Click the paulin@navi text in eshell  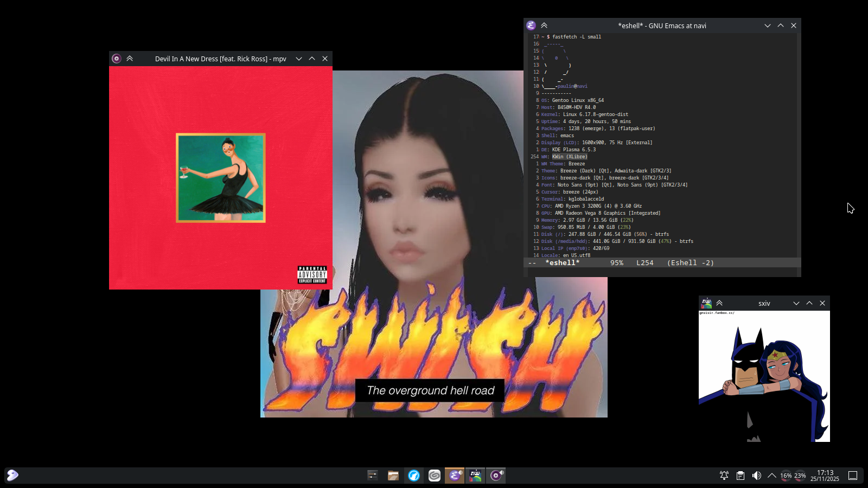tap(572, 86)
